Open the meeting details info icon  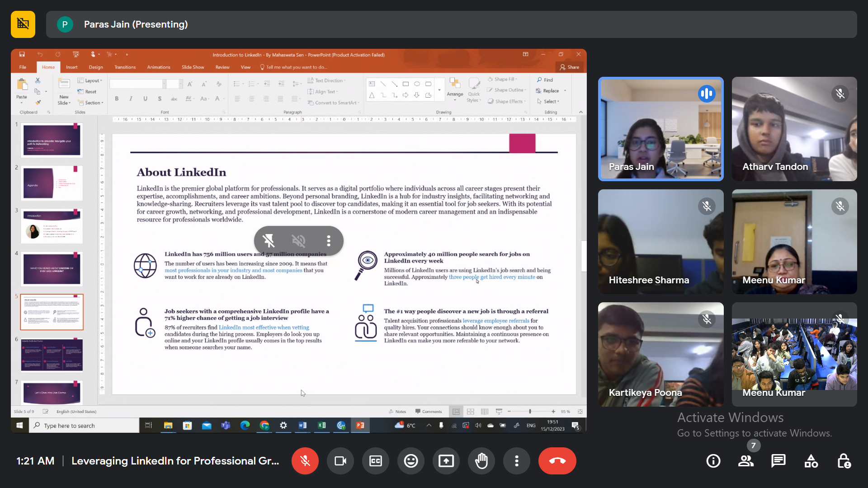[713, 461]
